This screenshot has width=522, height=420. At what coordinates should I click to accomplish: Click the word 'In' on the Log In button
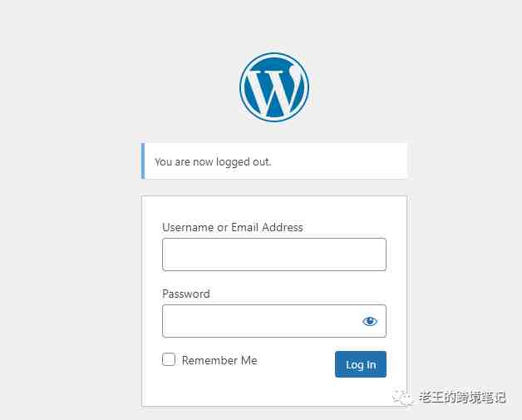coord(372,365)
